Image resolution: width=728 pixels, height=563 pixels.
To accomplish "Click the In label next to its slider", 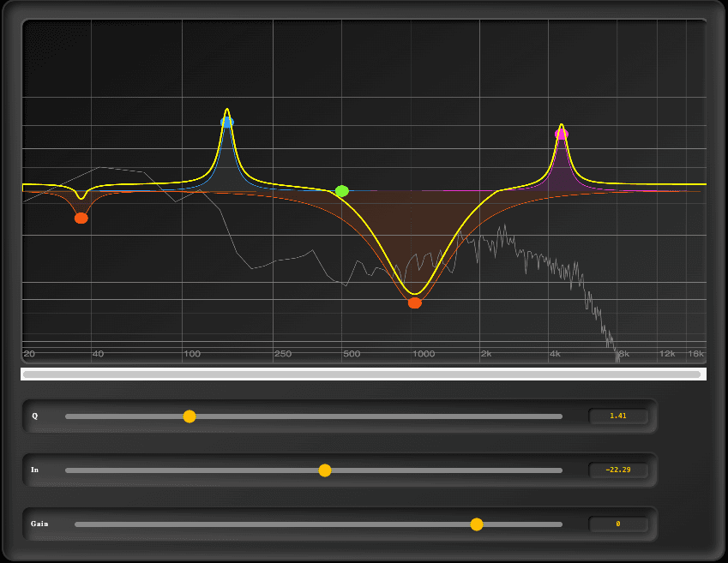I will (x=34, y=470).
